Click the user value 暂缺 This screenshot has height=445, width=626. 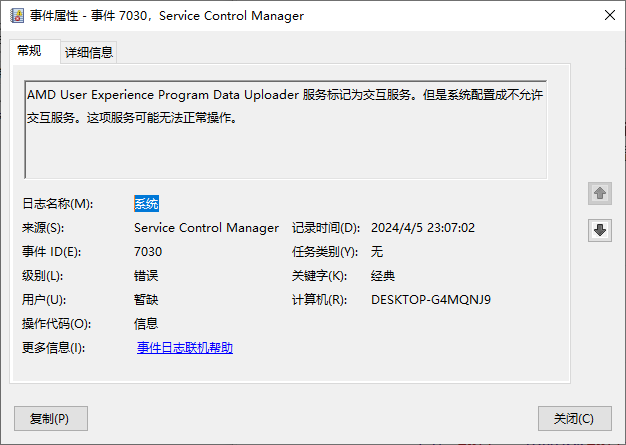(x=146, y=300)
